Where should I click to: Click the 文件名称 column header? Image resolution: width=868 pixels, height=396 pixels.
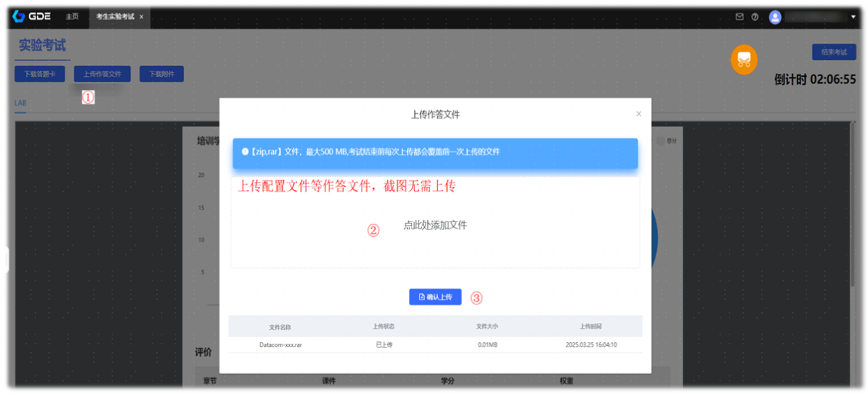click(x=280, y=326)
